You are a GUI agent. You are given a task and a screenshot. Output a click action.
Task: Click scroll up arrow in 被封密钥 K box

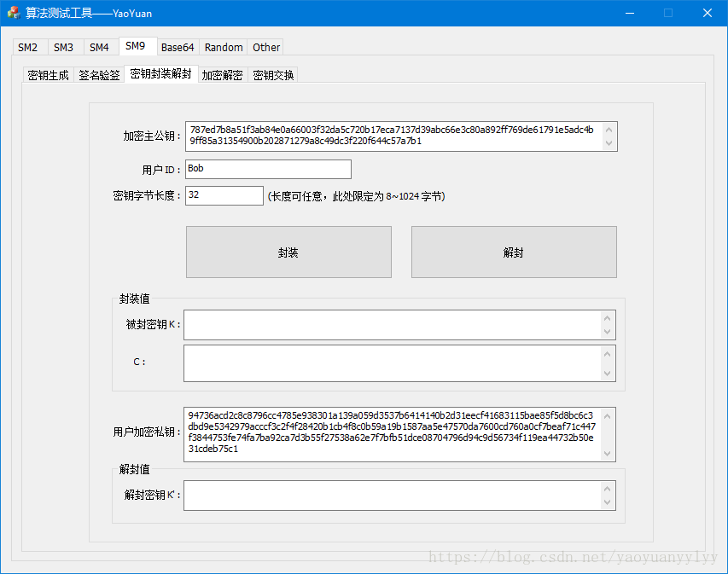pyautogui.click(x=608, y=318)
